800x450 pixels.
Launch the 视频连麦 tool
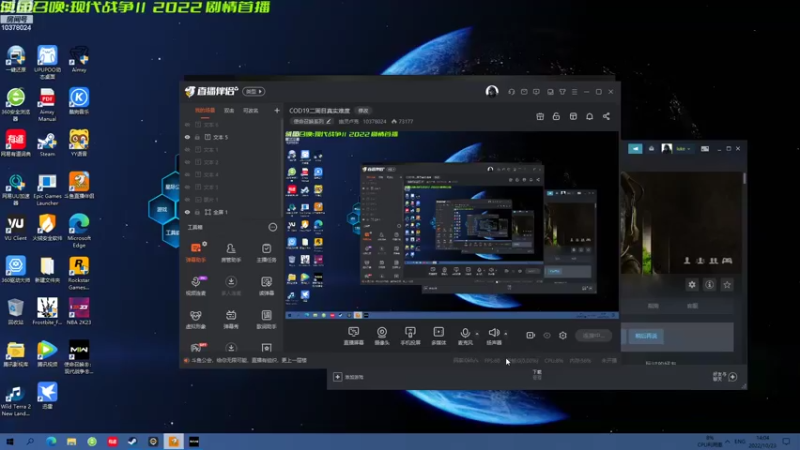[196, 286]
